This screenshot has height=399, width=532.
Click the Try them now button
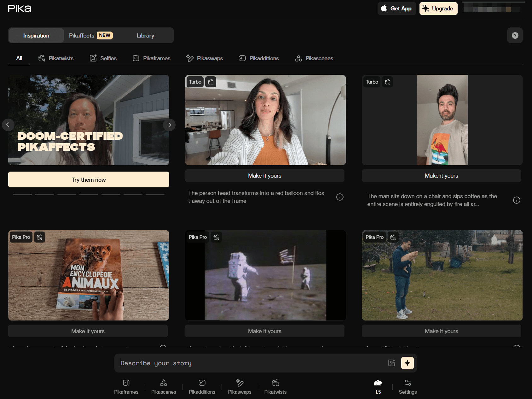pyautogui.click(x=88, y=179)
